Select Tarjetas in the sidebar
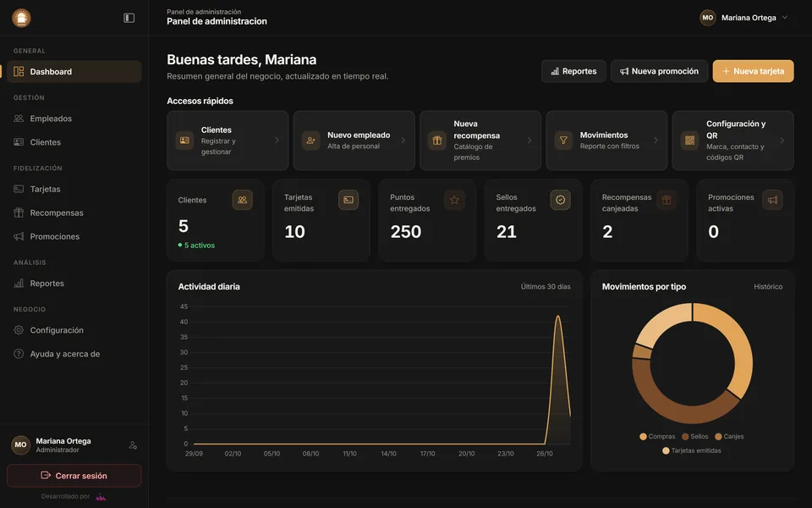The height and width of the screenshot is (508, 812). coord(74,189)
